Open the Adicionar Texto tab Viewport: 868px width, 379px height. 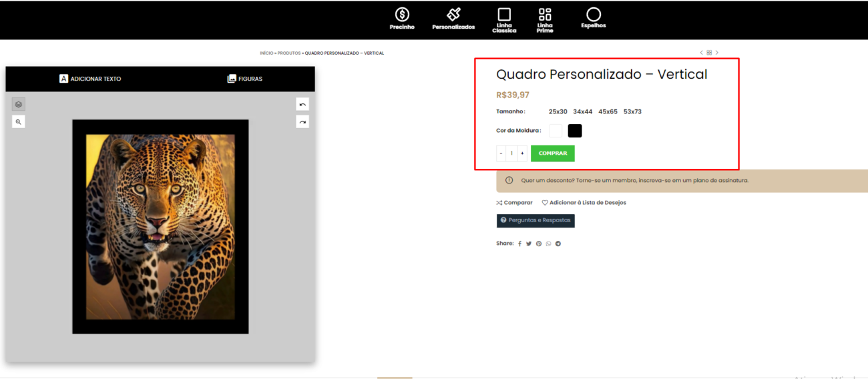90,79
